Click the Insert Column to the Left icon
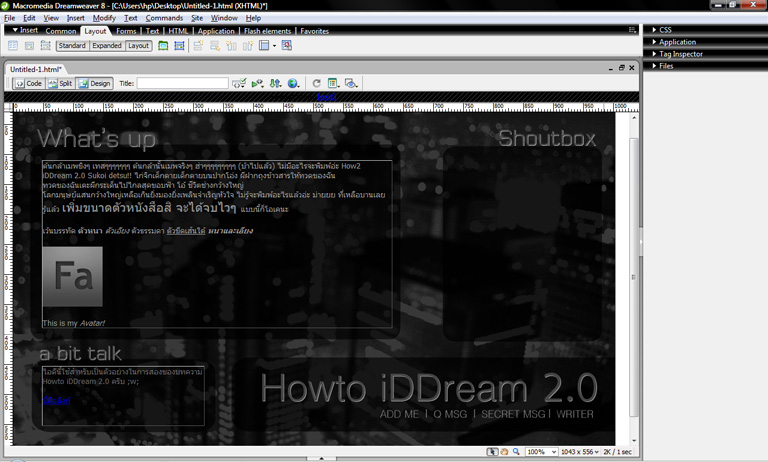Image resolution: width=768 pixels, height=462 pixels. coord(231,46)
